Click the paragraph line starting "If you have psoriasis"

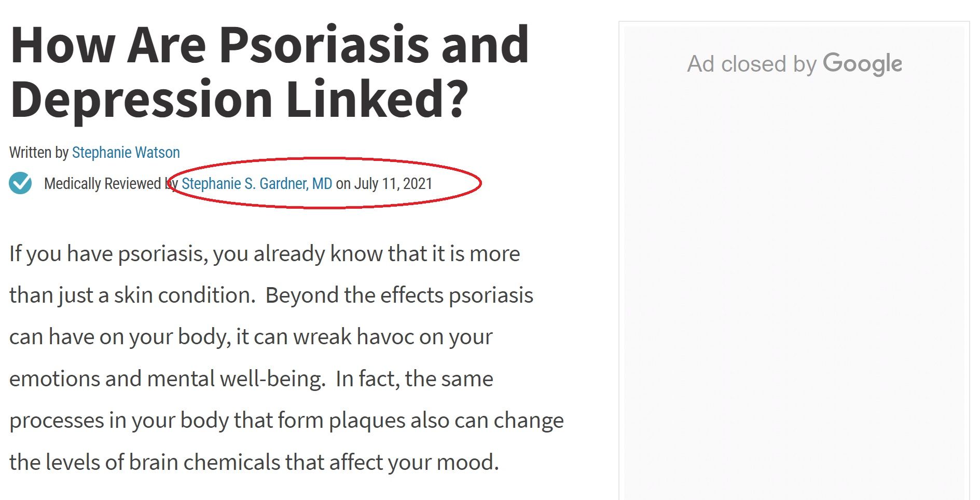[264, 254]
